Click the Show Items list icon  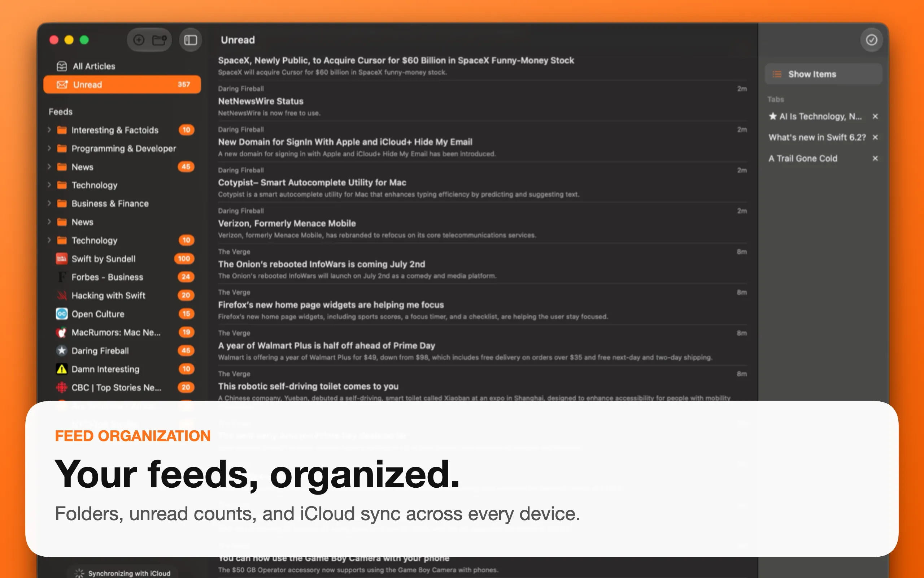(777, 74)
